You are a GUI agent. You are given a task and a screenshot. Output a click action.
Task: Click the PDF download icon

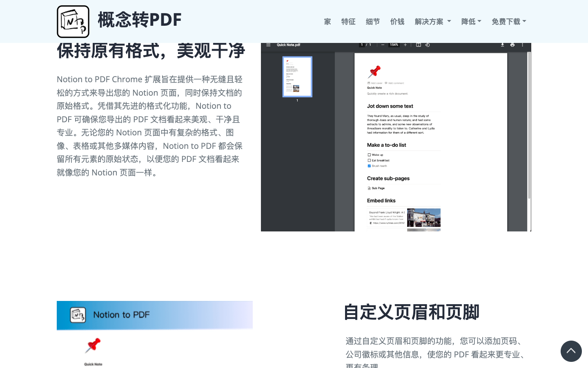click(x=502, y=45)
